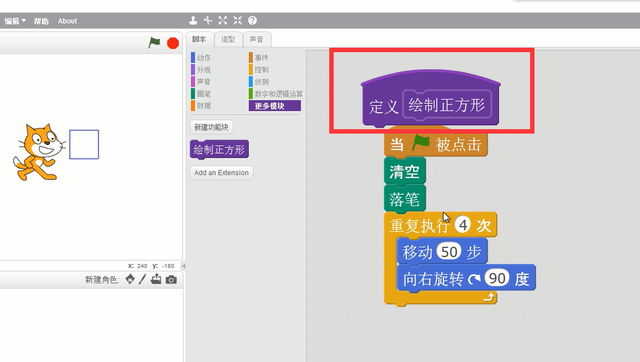Screen dimensions: 640x362
Task: Switch to the 脚本 tab
Action: [x=200, y=39]
